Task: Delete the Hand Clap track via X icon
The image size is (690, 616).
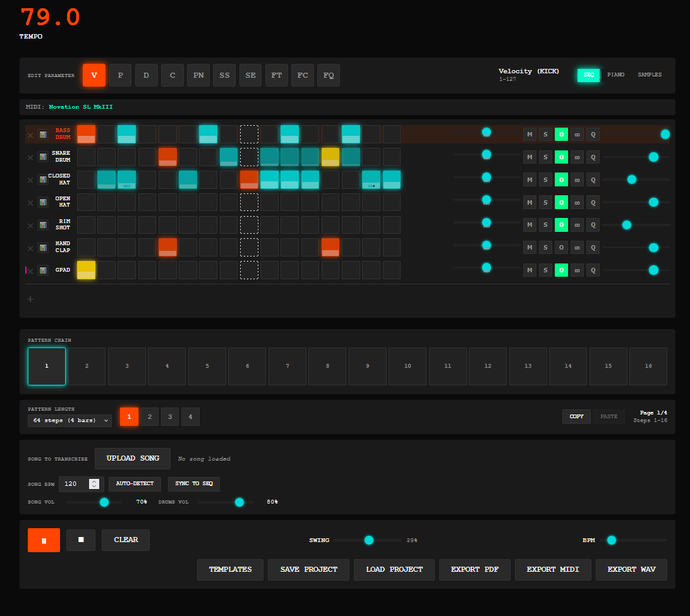Action: (30, 248)
